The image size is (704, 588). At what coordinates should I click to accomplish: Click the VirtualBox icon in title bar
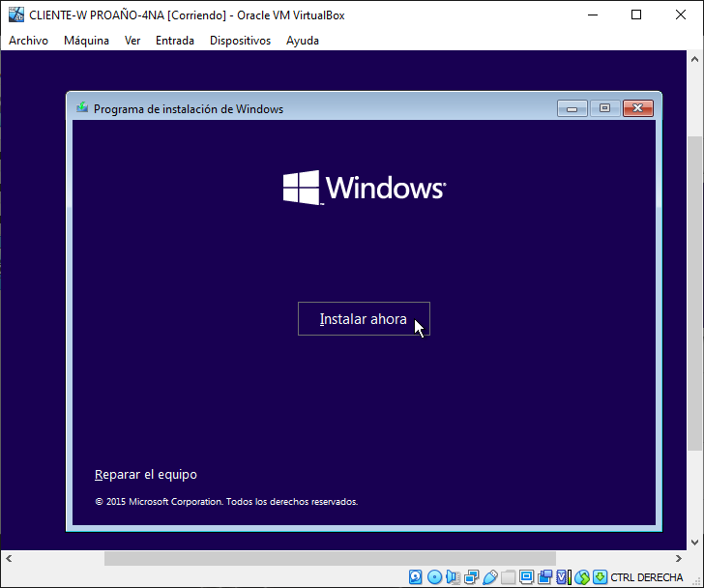[x=16, y=15]
